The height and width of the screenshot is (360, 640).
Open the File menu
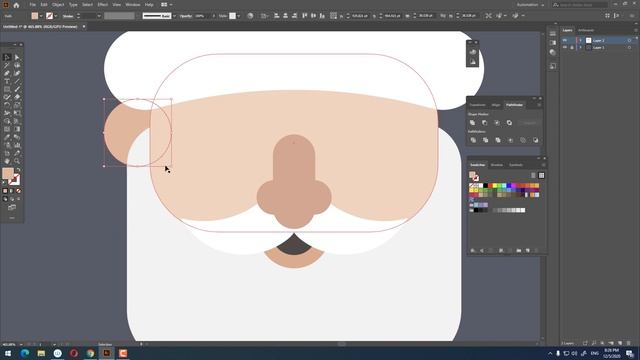[x=32, y=5]
